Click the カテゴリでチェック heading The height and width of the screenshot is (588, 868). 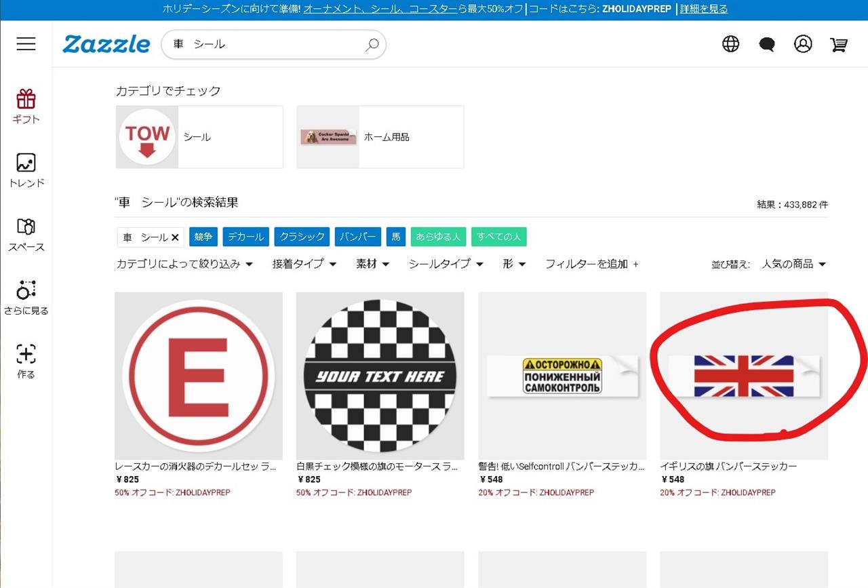(168, 91)
